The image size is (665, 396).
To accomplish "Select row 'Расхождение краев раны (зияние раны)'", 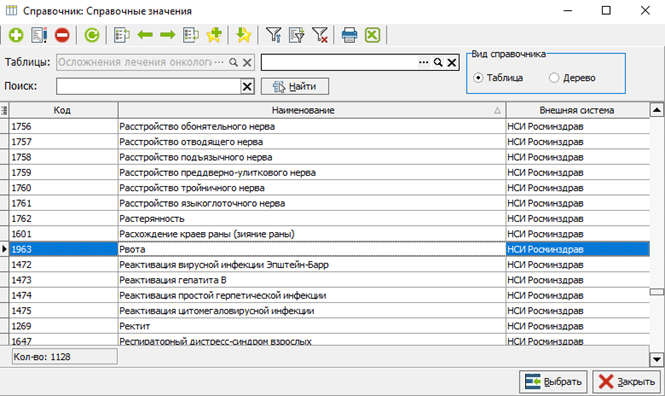I will click(x=312, y=234).
